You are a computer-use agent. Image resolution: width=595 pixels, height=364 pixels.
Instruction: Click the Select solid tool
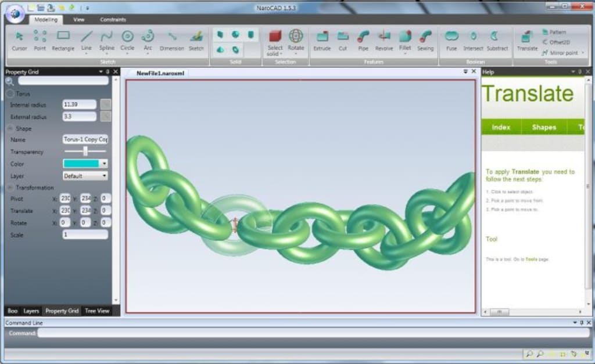tap(275, 42)
